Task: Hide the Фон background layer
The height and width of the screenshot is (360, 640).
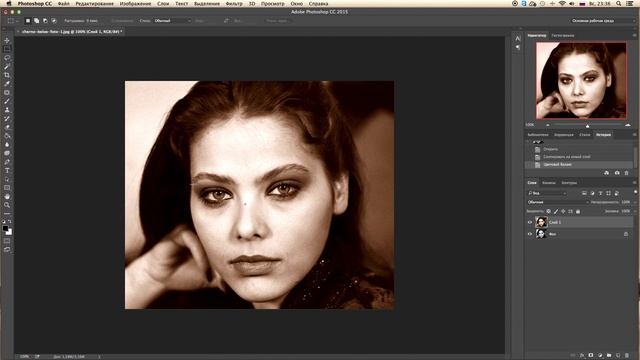Action: click(530, 234)
